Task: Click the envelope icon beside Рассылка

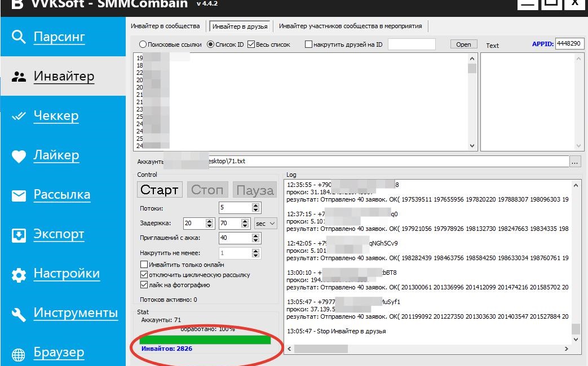Action: pos(19,195)
